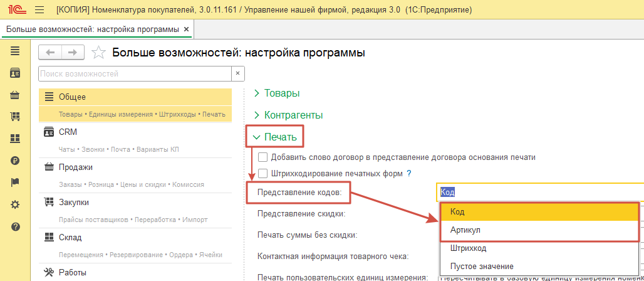
Task: Close the 'Больше возможностей' tab
Action: pyautogui.click(x=186, y=29)
